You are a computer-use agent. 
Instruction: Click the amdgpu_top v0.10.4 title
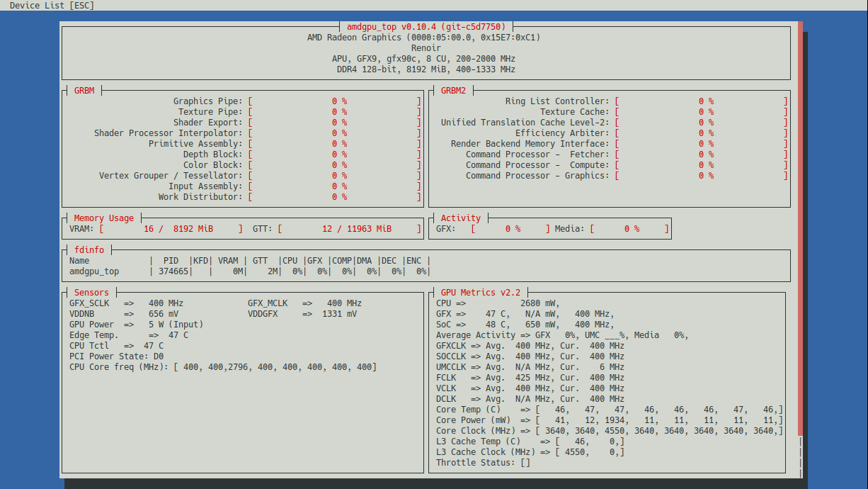point(426,27)
